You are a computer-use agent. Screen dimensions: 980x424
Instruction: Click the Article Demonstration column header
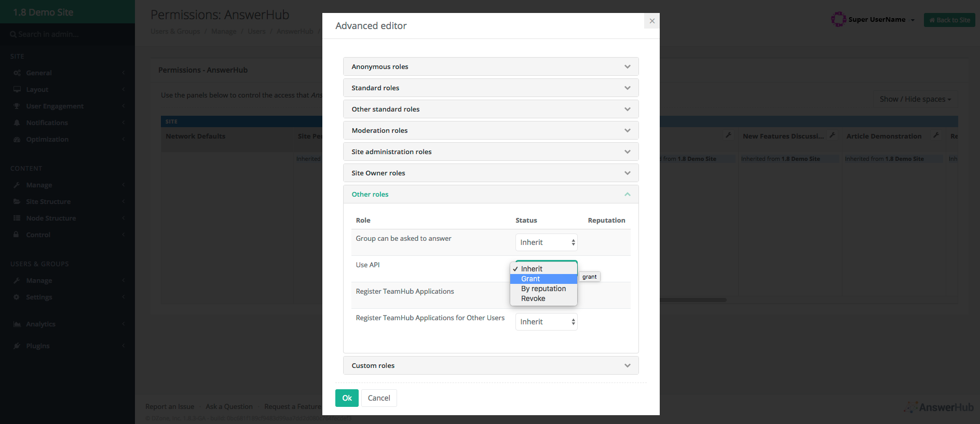[884, 136]
